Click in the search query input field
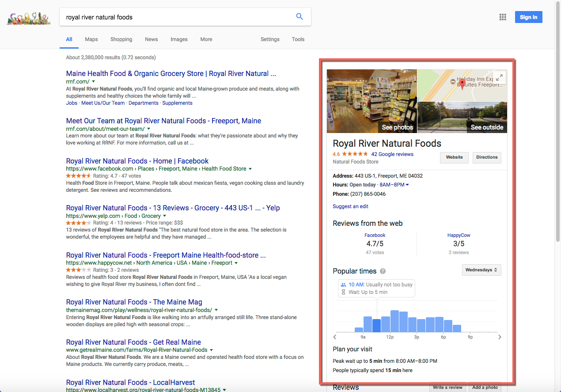 click(177, 17)
